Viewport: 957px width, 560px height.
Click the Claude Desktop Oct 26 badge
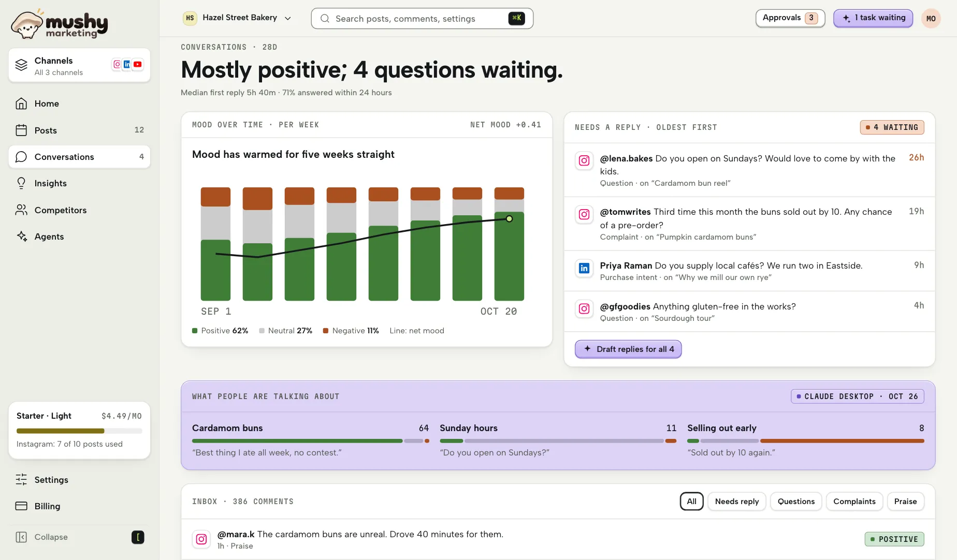pyautogui.click(x=857, y=396)
